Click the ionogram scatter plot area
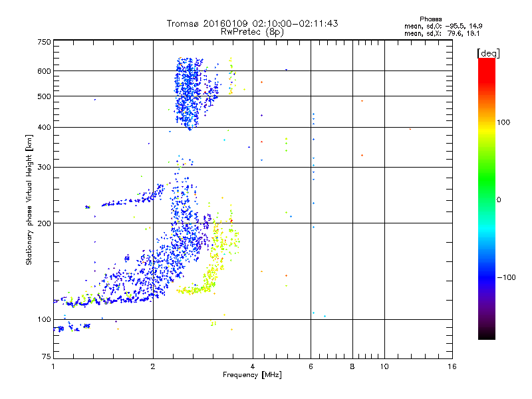Image resolution: width=532 pixels, height=399 pixels. point(253,199)
